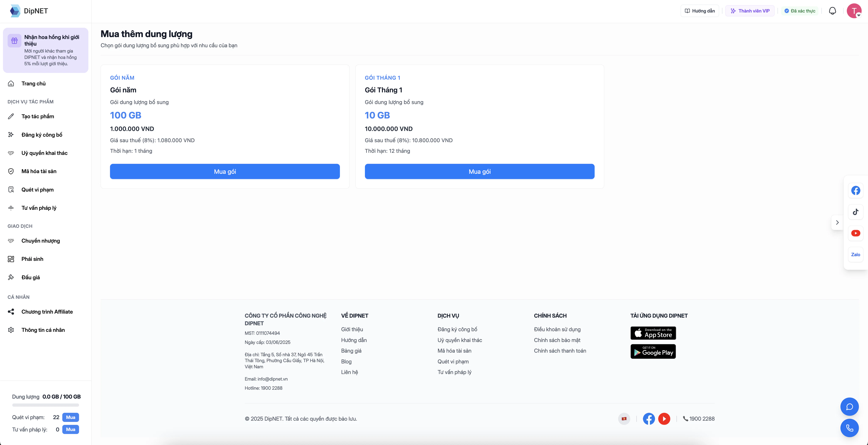Open footer link Mã hóa tài sản

pyautogui.click(x=454, y=351)
